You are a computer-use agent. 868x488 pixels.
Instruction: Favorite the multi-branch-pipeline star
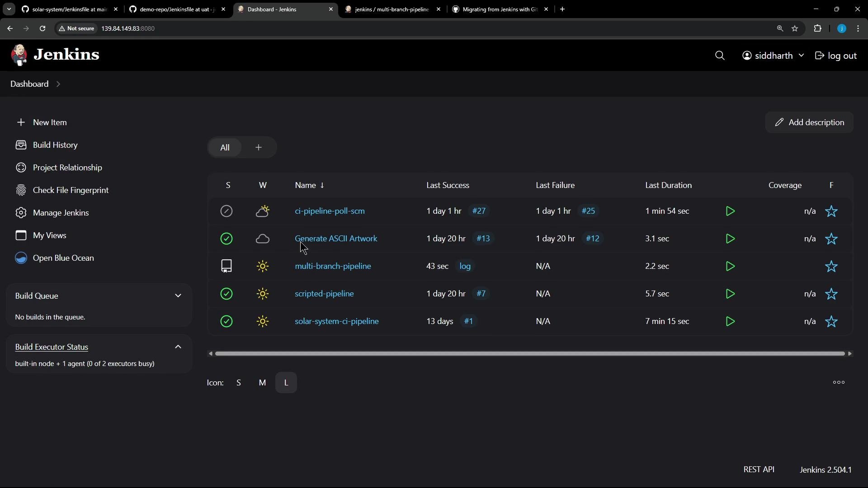point(832,266)
